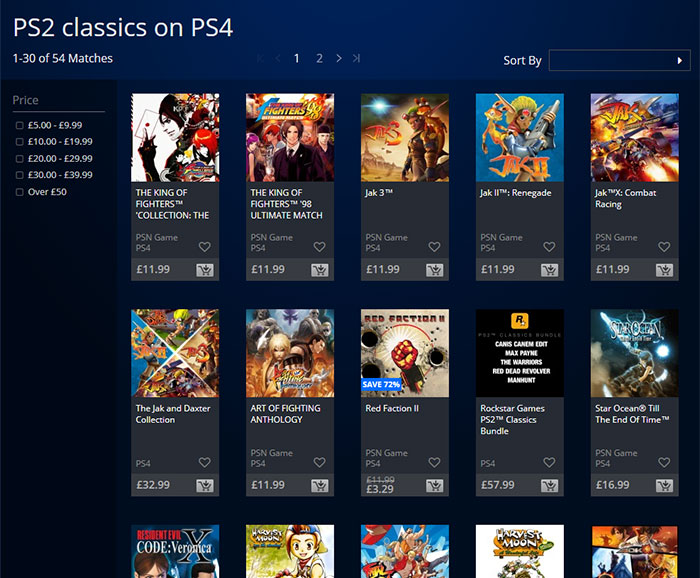Go to next page arrow

click(x=339, y=58)
